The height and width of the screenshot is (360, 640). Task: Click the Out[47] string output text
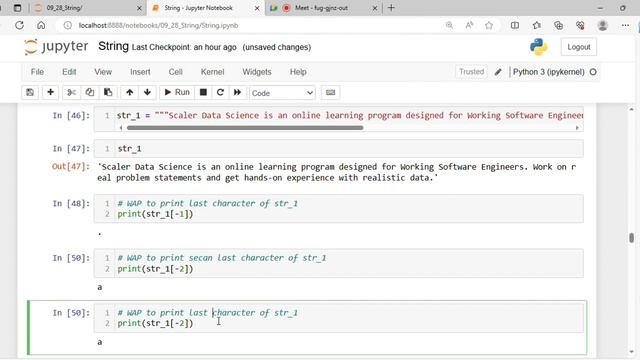click(337, 172)
